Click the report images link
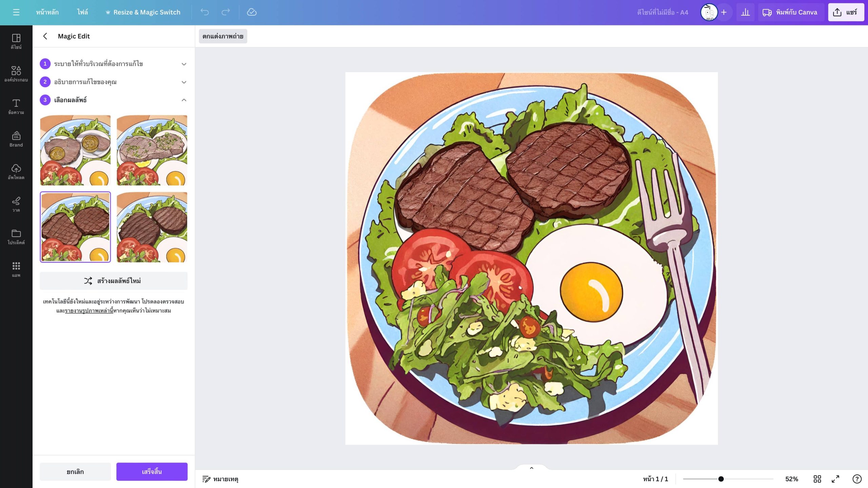The image size is (868, 488). [89, 311]
